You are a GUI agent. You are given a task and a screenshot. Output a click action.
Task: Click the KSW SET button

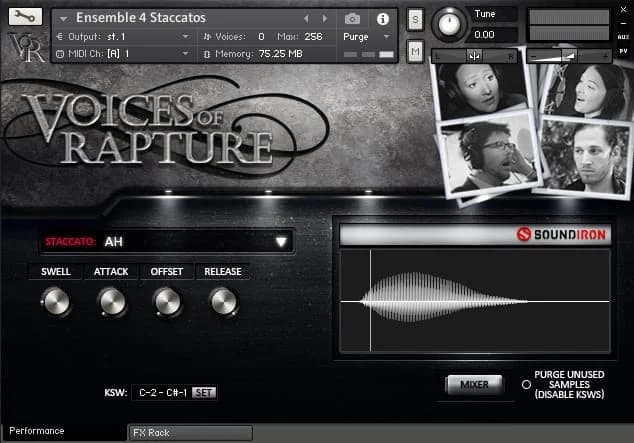204,392
